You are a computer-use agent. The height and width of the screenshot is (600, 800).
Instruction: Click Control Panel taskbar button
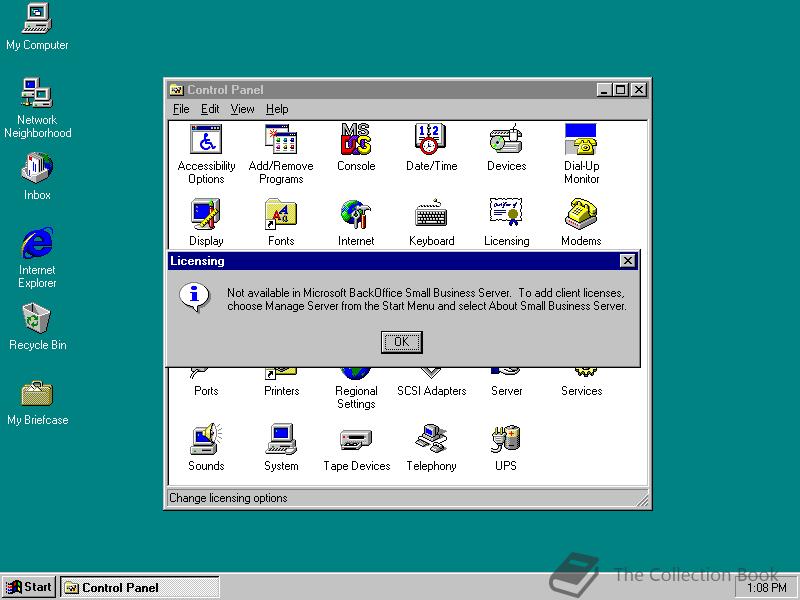tap(140, 587)
